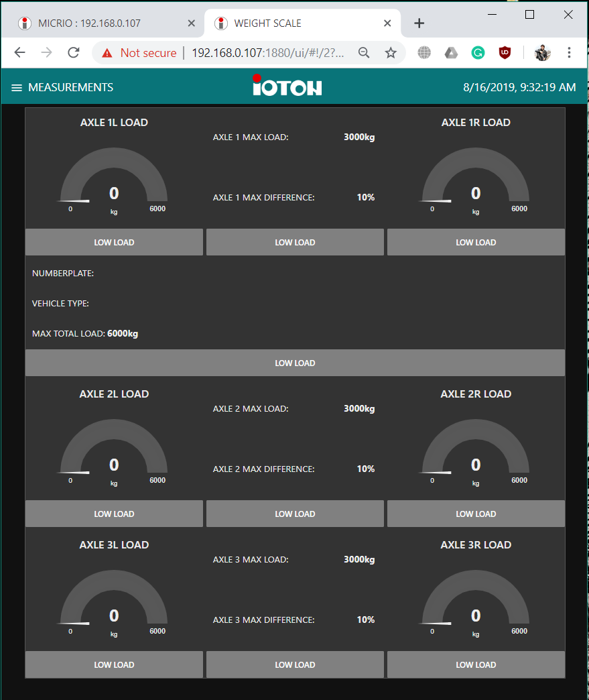Click the AXLE 3R LOAD gauge
589x700 pixels.
pyautogui.click(x=476, y=603)
